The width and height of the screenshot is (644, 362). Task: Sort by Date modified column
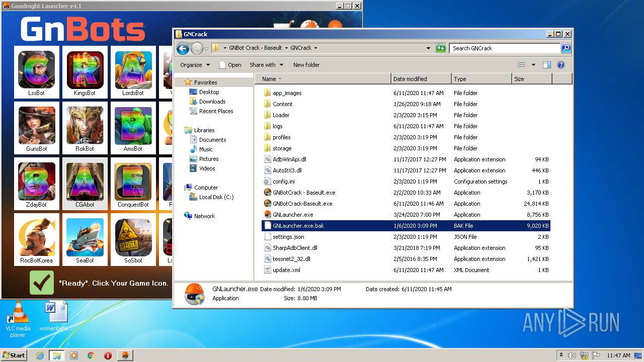421,79
